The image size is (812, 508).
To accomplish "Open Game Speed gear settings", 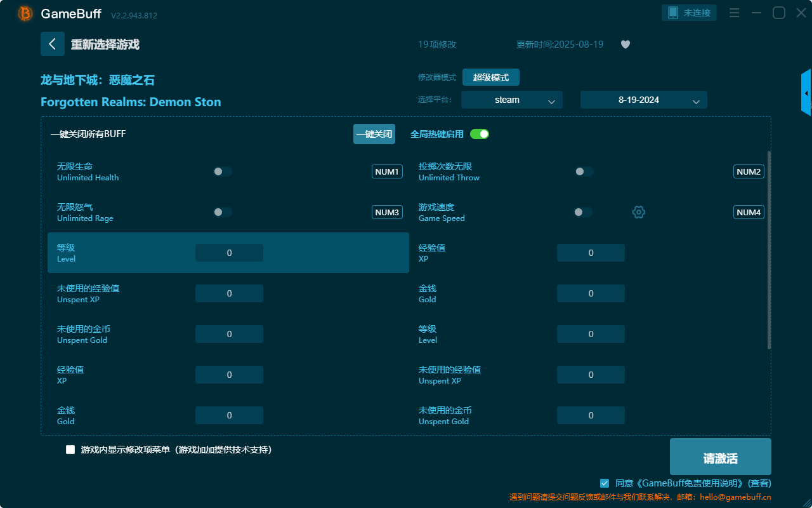I will click(639, 212).
